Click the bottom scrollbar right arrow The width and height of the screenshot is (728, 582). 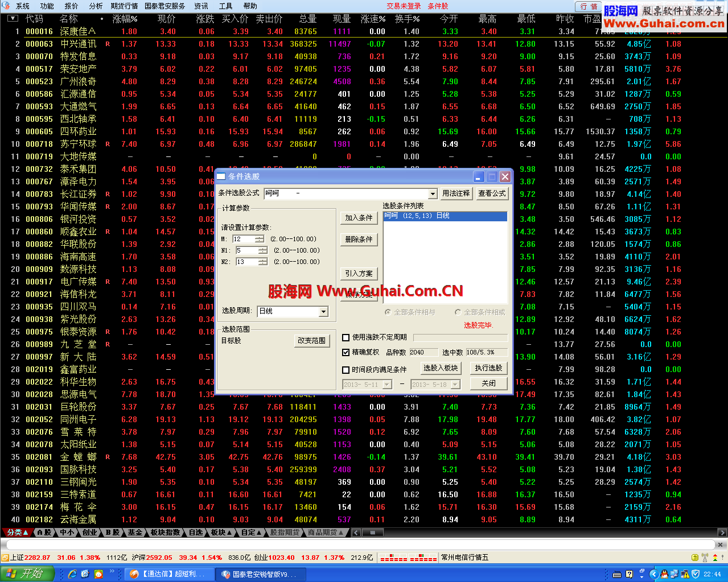(x=722, y=533)
